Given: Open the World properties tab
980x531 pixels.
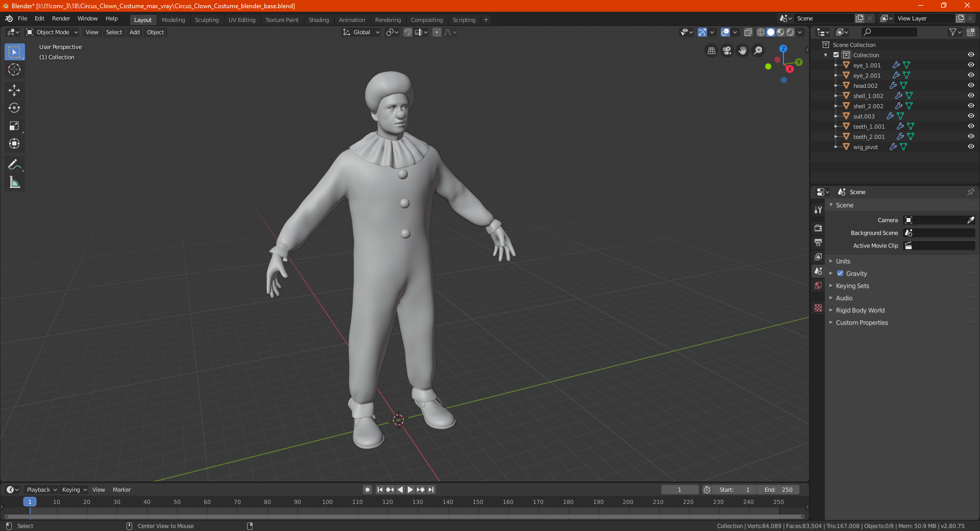Looking at the screenshot, I should pos(818,285).
